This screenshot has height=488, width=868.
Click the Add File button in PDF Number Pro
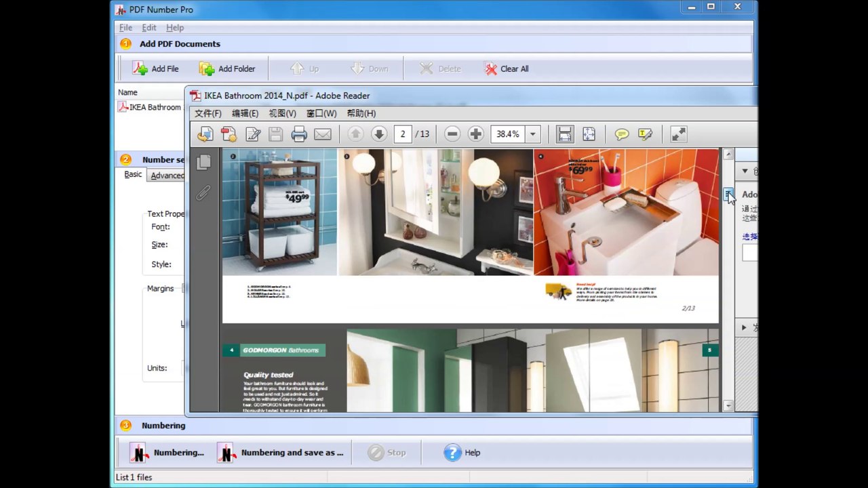(x=155, y=68)
